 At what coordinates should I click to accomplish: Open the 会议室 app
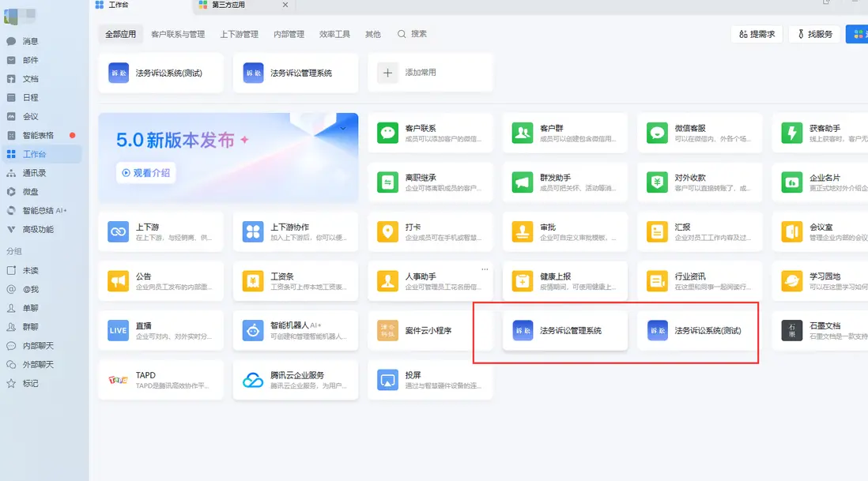(820, 231)
